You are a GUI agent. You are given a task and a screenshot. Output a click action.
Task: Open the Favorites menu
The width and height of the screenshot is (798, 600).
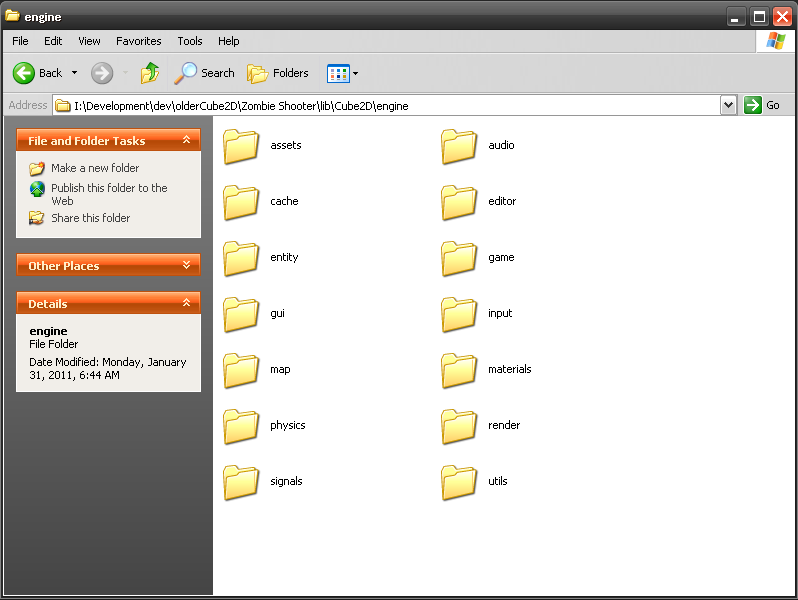138,41
